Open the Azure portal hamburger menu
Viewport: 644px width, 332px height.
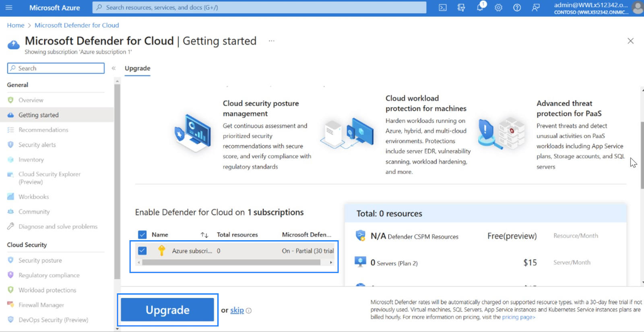tap(9, 8)
